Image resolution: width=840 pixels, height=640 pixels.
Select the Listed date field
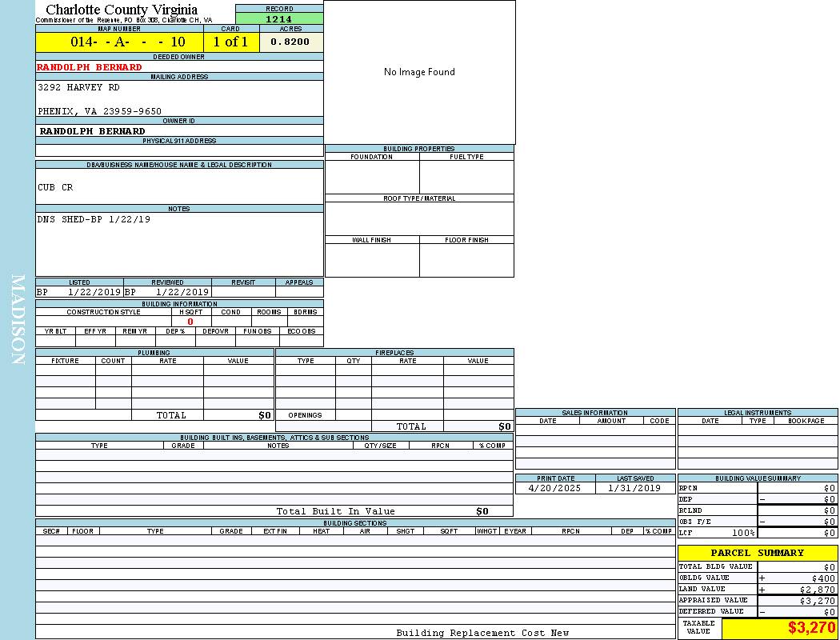point(79,292)
